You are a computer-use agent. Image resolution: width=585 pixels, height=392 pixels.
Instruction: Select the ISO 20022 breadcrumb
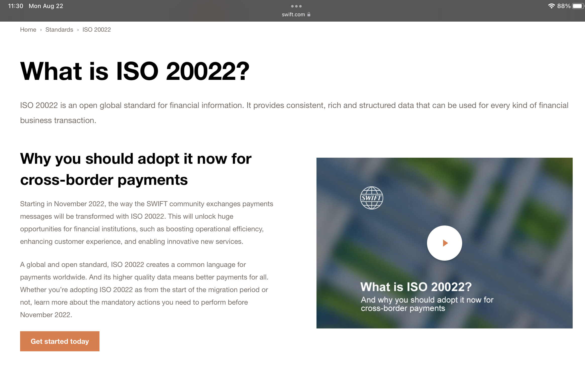pos(97,30)
